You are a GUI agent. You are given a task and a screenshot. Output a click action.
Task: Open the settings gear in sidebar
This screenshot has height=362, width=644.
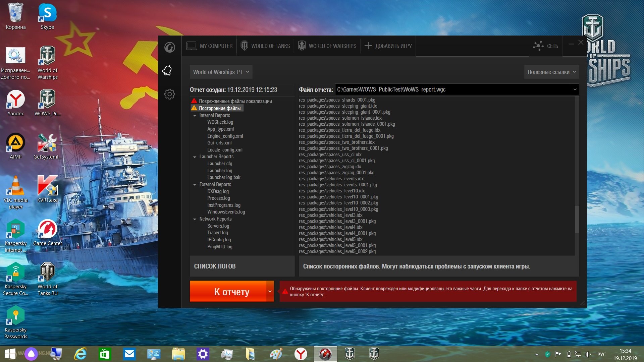(170, 94)
